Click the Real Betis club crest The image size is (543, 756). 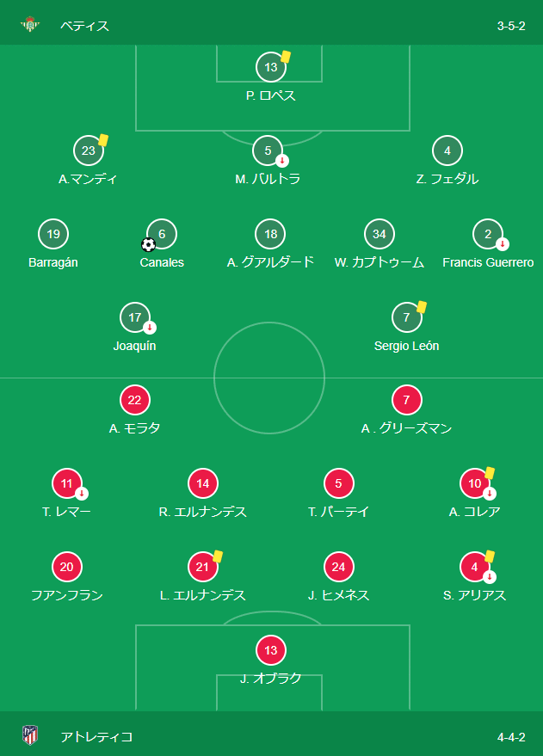tap(30, 25)
